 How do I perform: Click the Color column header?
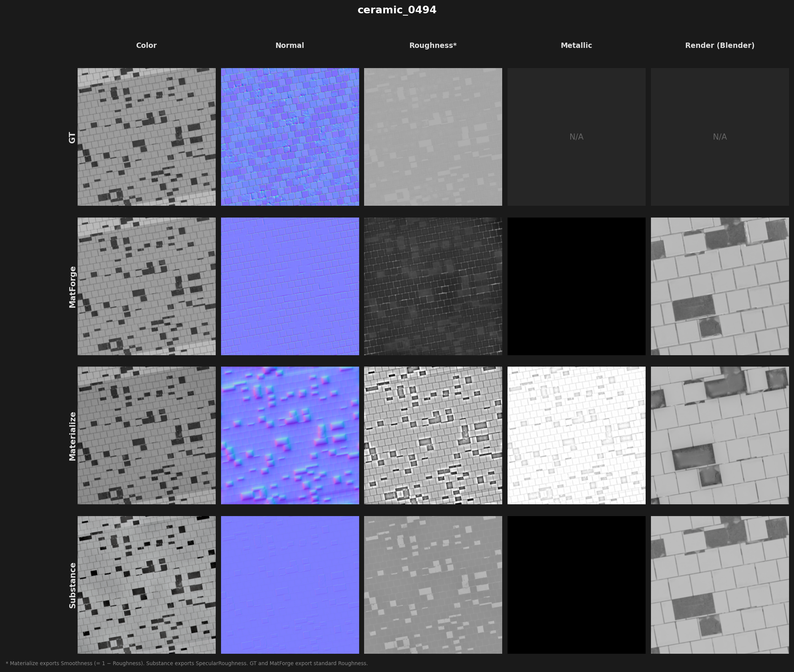coord(146,45)
